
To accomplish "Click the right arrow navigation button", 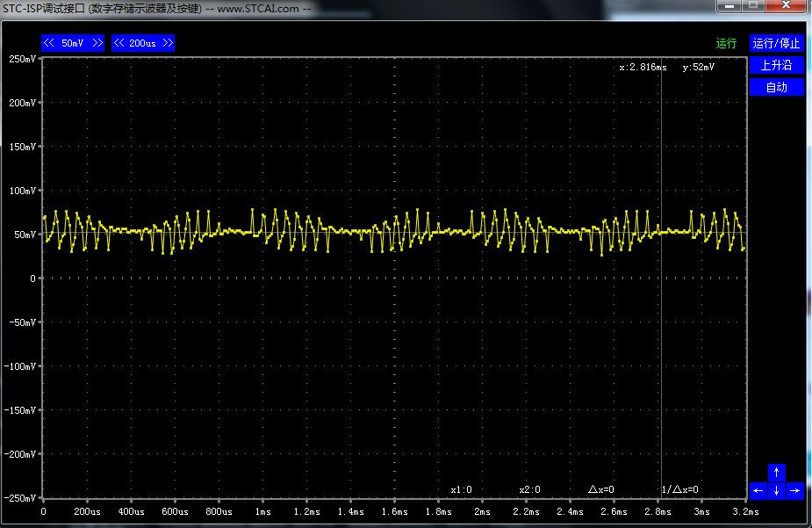I will 795,491.
